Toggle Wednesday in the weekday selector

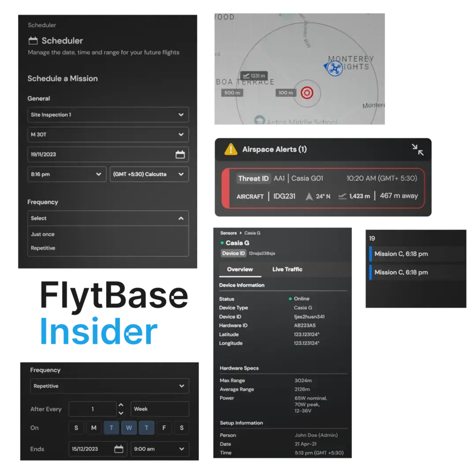(x=129, y=428)
